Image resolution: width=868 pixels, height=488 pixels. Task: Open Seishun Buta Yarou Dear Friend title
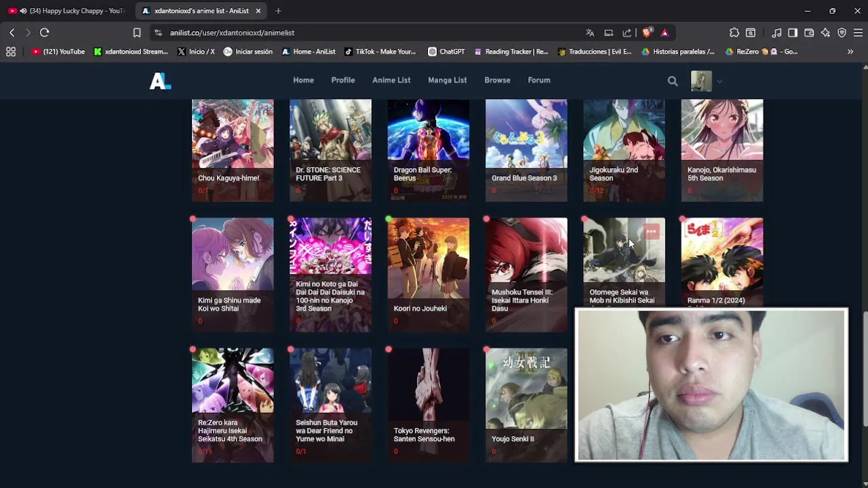[x=326, y=431]
